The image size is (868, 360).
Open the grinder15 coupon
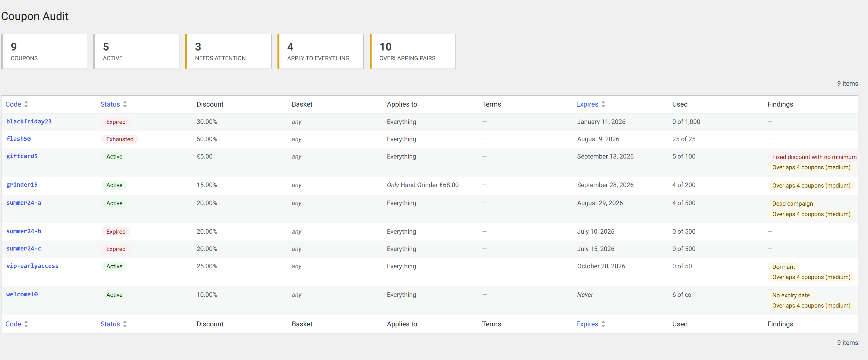coord(22,185)
